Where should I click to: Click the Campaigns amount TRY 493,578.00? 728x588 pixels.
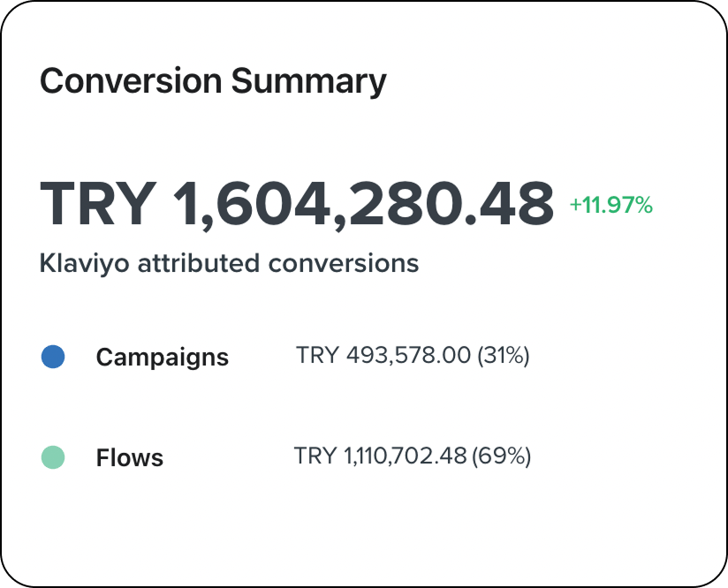383,356
